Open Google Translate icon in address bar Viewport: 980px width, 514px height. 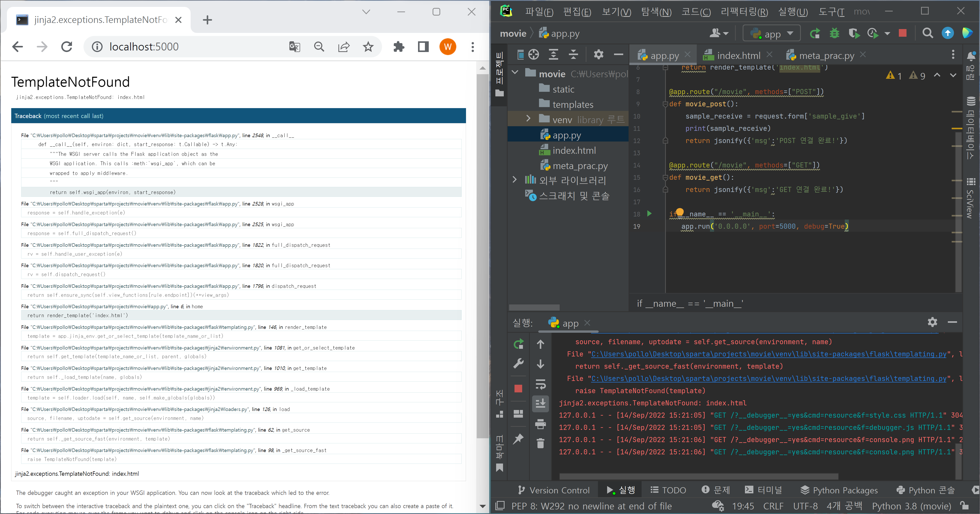[295, 47]
